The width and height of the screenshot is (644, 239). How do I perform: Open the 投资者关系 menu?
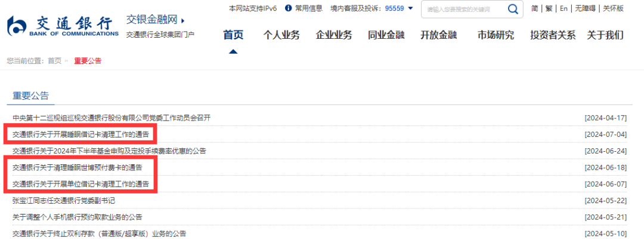[553, 35]
